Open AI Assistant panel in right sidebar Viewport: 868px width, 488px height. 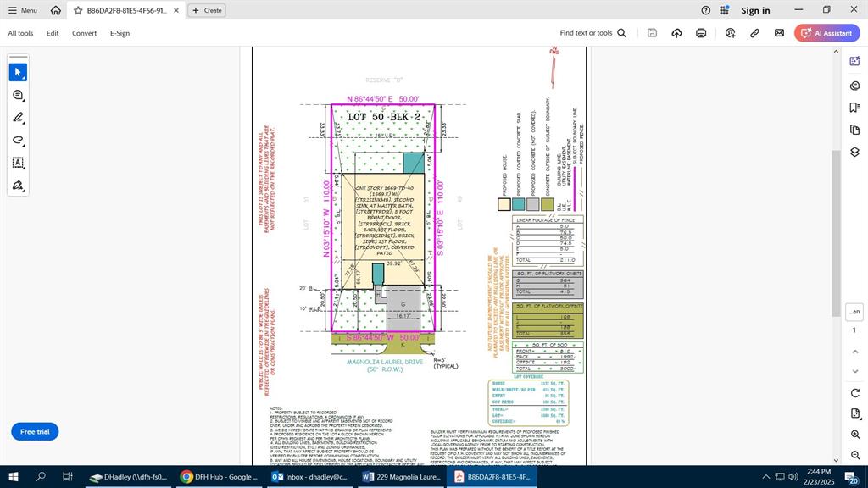coord(854,61)
